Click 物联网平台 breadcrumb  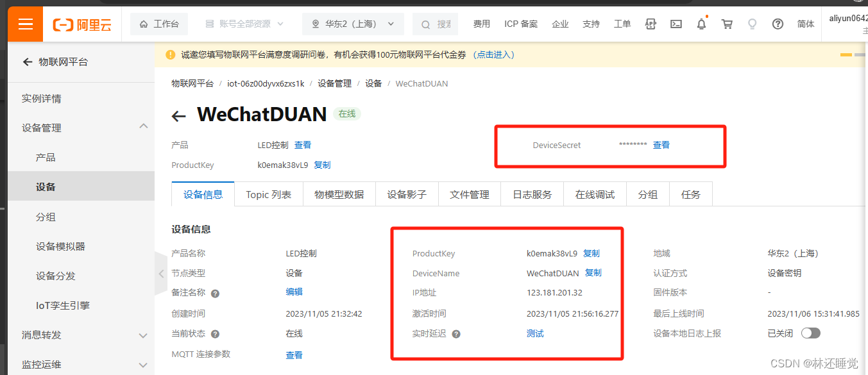(x=192, y=83)
